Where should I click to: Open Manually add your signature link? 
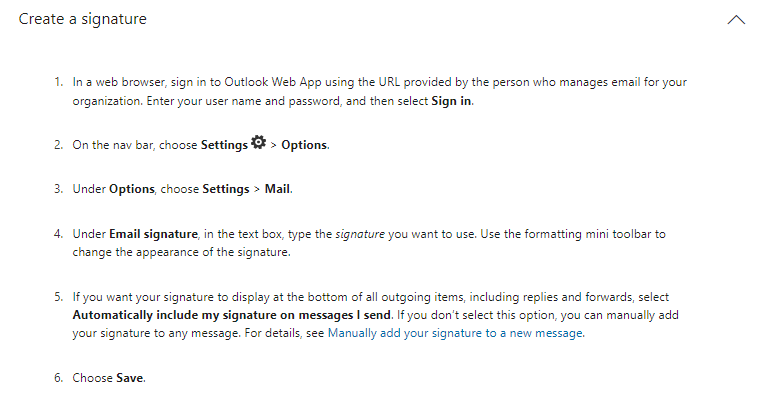tap(455, 334)
